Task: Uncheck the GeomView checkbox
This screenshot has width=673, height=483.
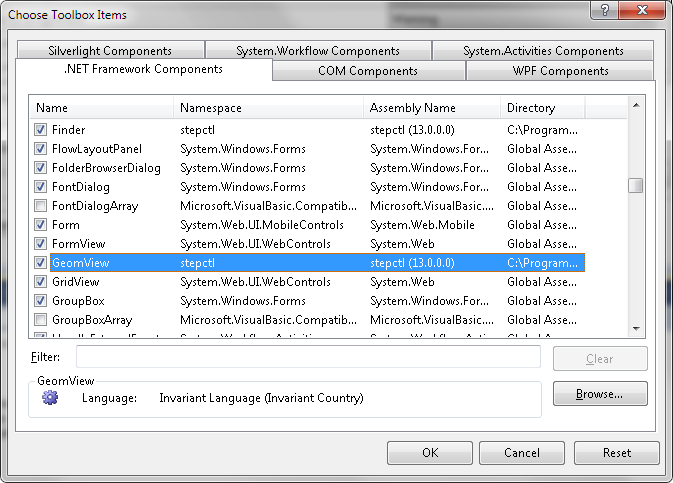Action: 40,263
